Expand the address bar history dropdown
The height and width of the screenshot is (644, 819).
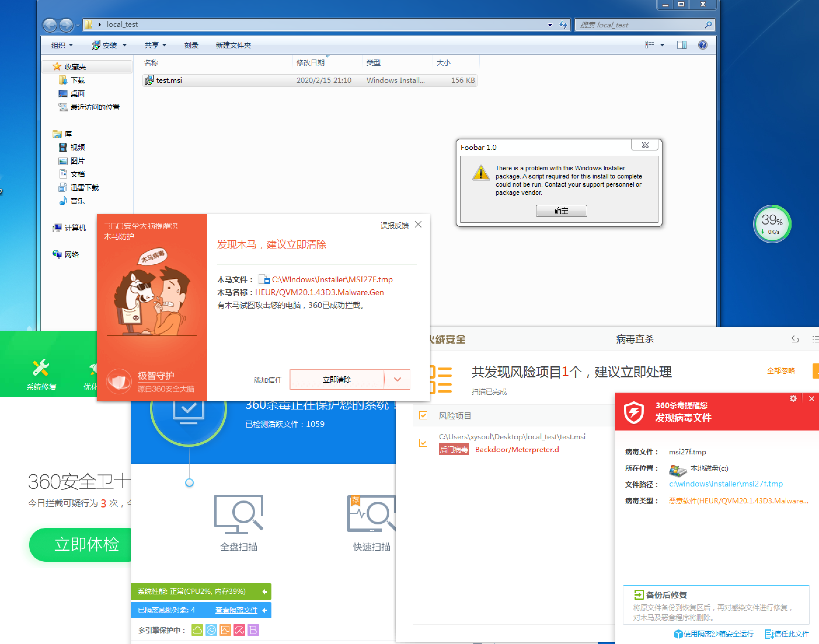point(550,25)
